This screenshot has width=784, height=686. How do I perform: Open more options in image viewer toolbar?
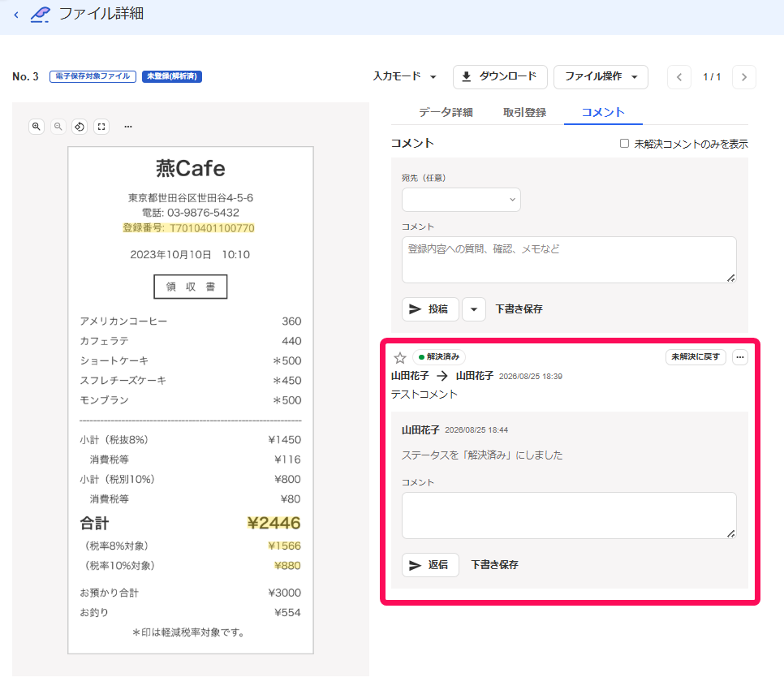128,127
